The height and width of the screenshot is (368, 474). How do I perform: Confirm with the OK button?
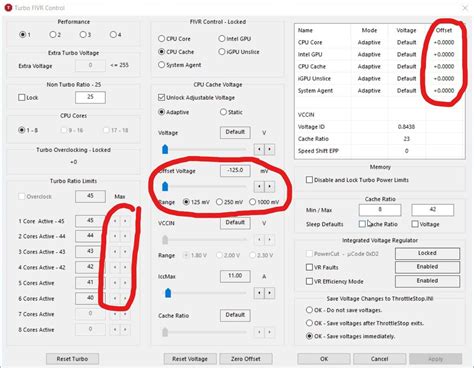click(x=324, y=359)
